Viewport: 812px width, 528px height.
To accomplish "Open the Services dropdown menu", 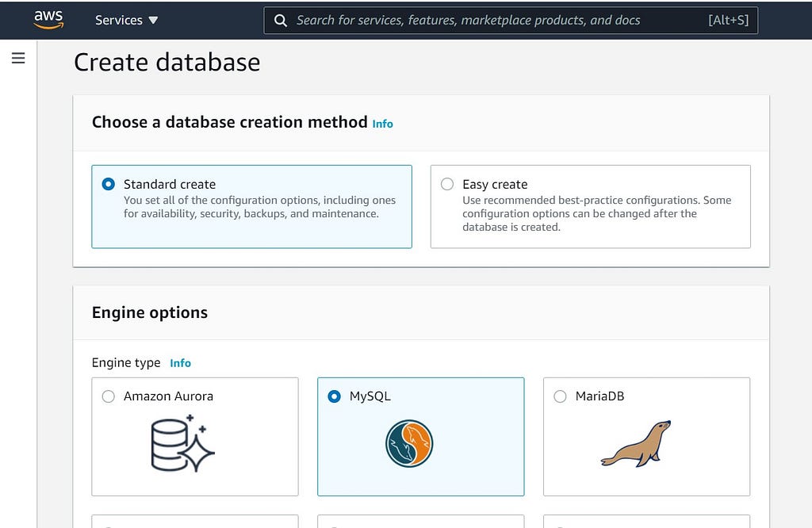I will [x=126, y=20].
